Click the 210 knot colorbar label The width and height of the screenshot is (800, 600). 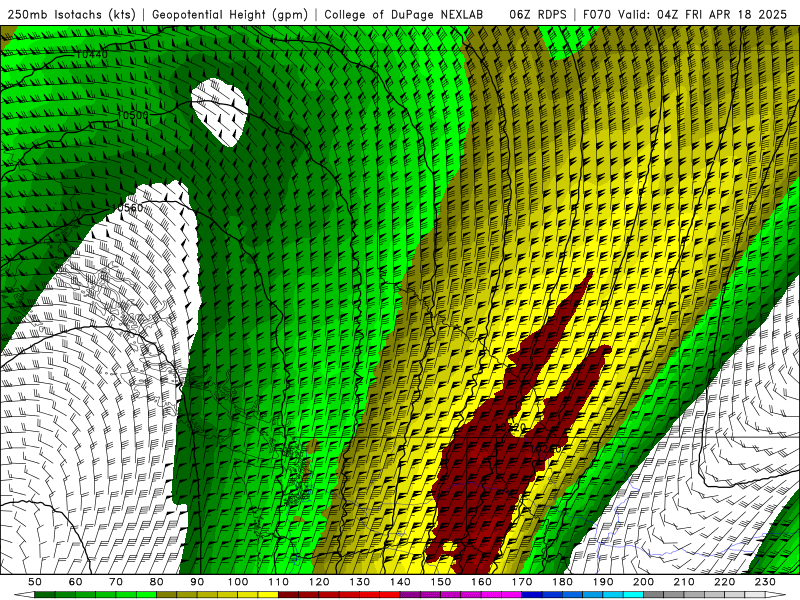[684, 582]
